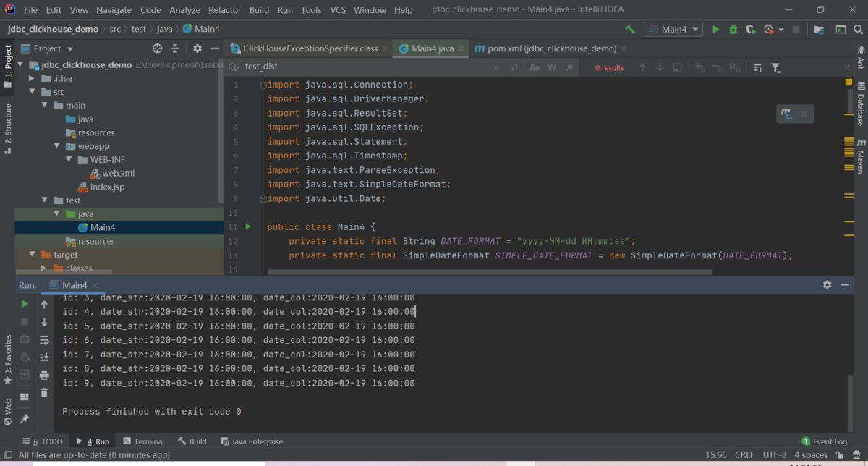
Task: Open the Java Enterprise tool window
Action: coord(252,441)
